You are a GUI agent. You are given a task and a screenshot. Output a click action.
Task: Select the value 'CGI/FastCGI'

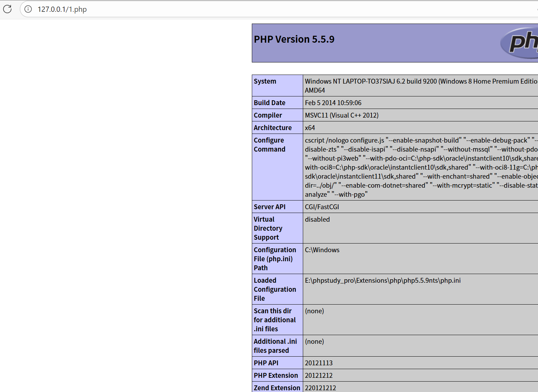pos(322,207)
